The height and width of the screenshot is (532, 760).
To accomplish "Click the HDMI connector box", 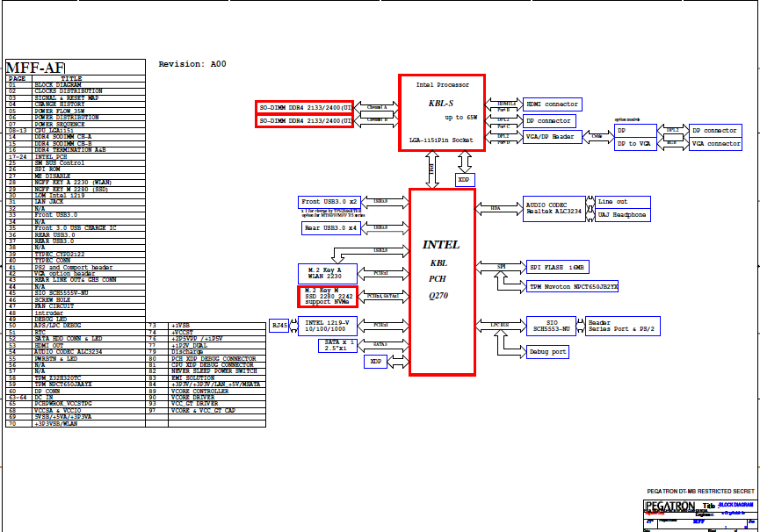I will click(552, 104).
